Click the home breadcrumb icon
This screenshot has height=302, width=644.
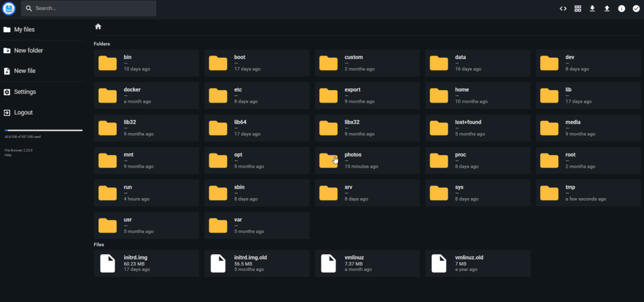(98, 27)
